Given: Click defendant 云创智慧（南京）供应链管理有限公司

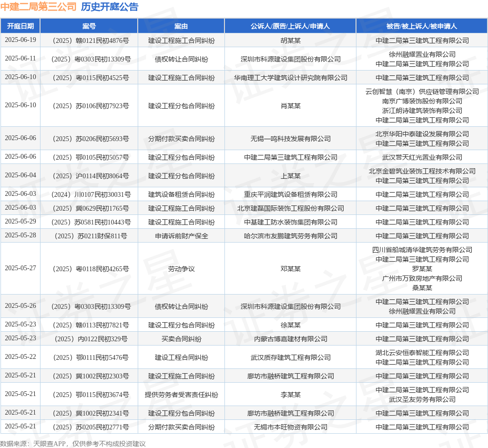Looking at the screenshot, I should pos(422,92).
